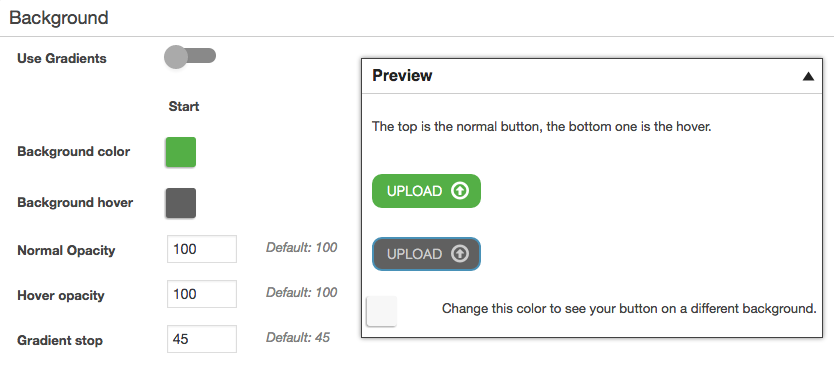Click the Background section heading
Viewport: 834px width, 375px height.
click(x=59, y=18)
